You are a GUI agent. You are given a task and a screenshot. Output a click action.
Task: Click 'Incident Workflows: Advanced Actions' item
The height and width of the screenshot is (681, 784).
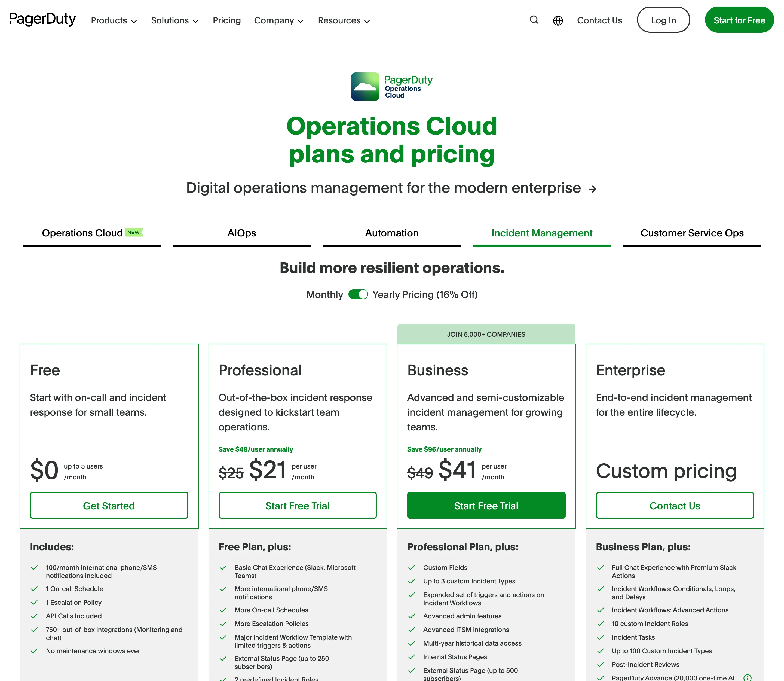point(670,610)
